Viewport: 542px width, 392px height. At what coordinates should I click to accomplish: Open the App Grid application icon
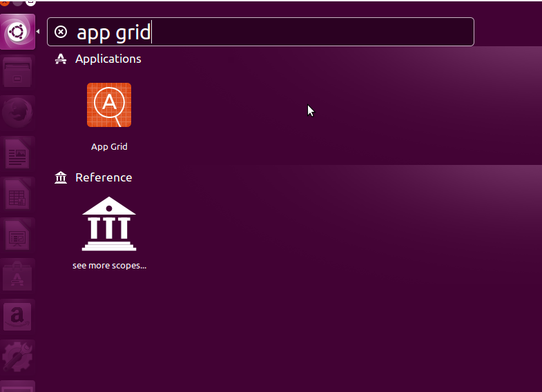click(109, 105)
